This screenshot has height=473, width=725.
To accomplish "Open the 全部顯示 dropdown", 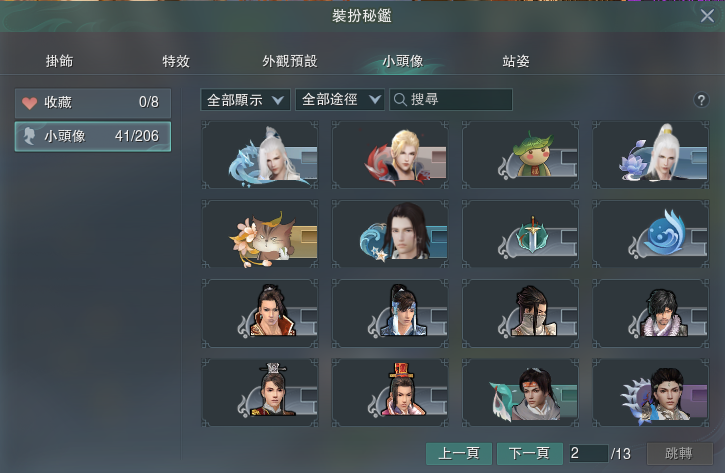I will pyautogui.click(x=245, y=100).
